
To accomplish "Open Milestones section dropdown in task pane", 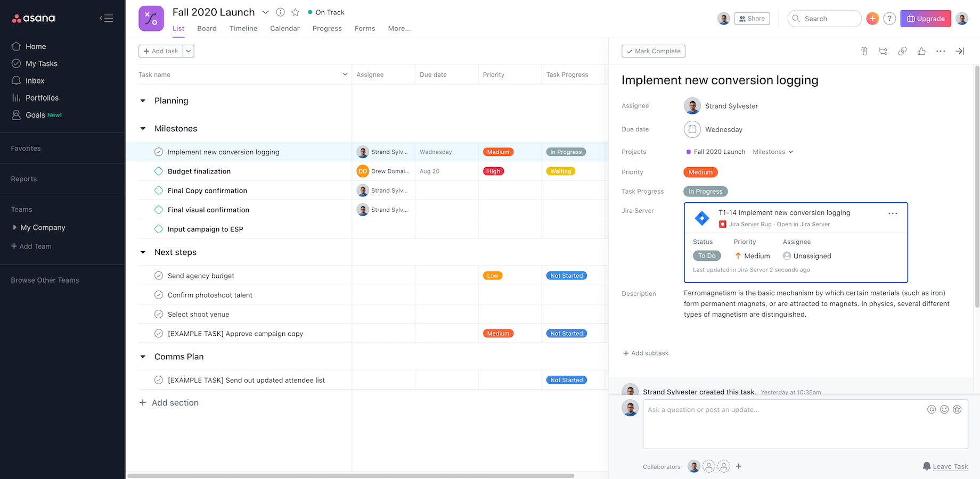I will (773, 152).
